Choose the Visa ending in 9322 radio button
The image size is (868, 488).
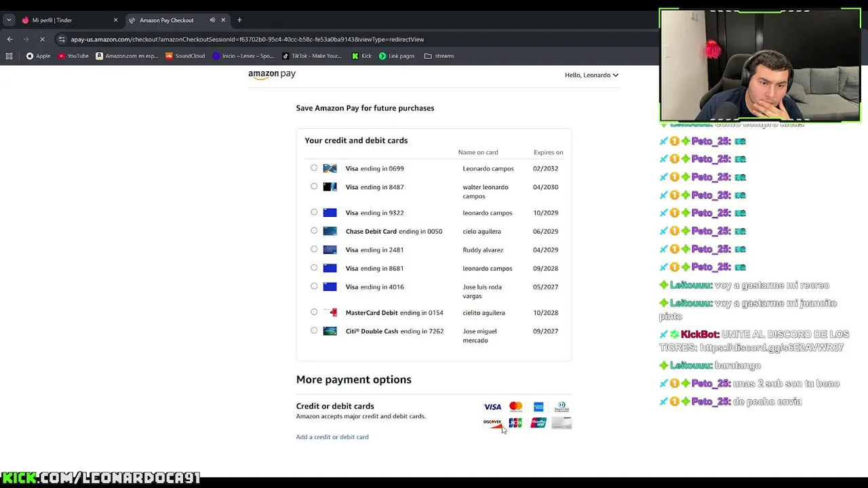tap(314, 212)
